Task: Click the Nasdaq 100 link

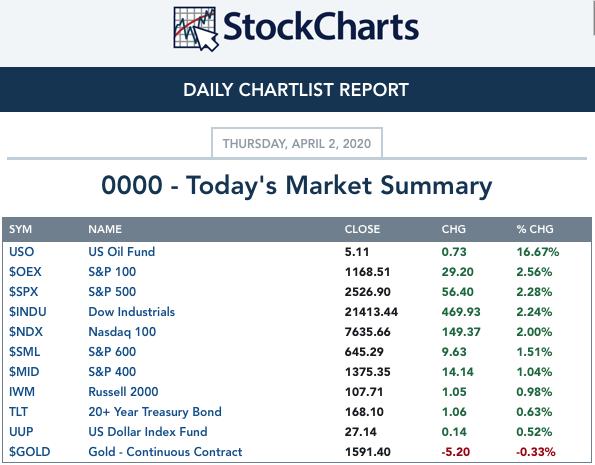Action: coord(122,332)
